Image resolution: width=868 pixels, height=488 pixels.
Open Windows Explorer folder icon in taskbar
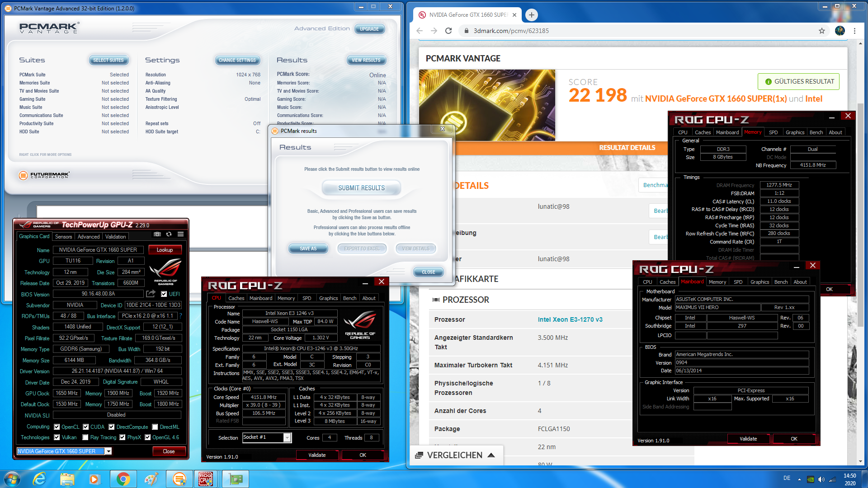pyautogui.click(x=67, y=479)
